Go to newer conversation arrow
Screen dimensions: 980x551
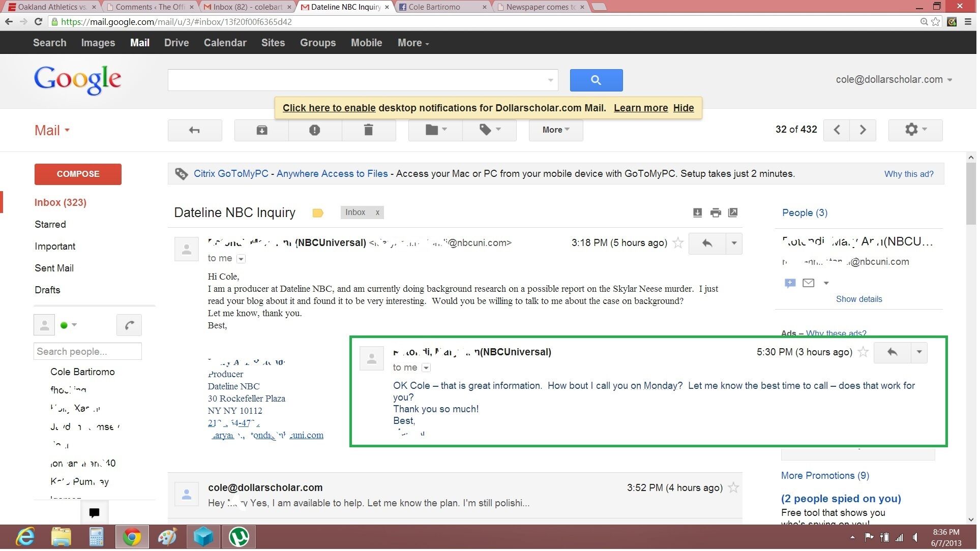click(x=840, y=130)
